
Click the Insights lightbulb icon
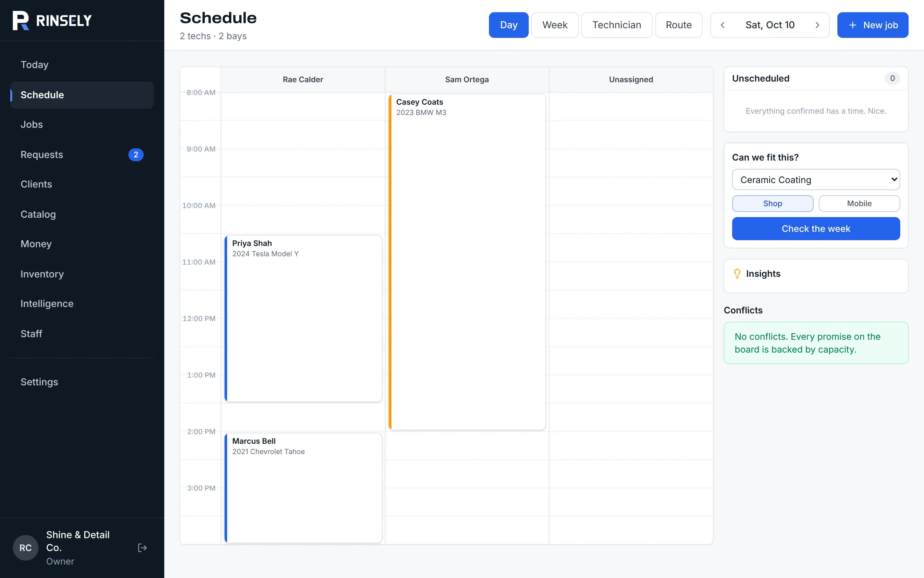pos(737,274)
